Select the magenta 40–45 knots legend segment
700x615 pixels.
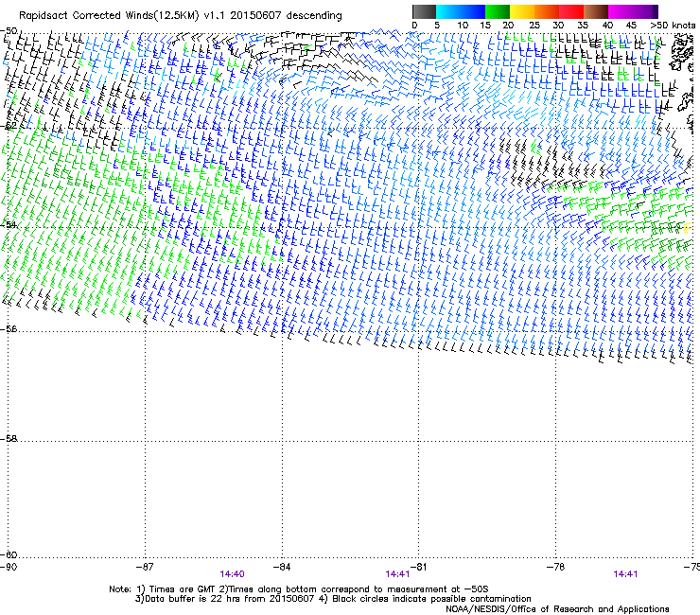pos(621,11)
